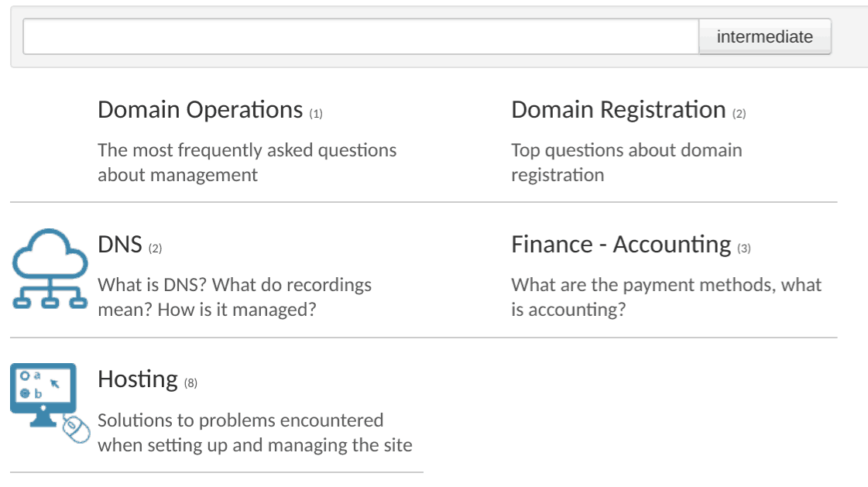Viewport: 868px width, 487px height.
Task: Click the DNS cloud network icon
Action: click(x=50, y=269)
